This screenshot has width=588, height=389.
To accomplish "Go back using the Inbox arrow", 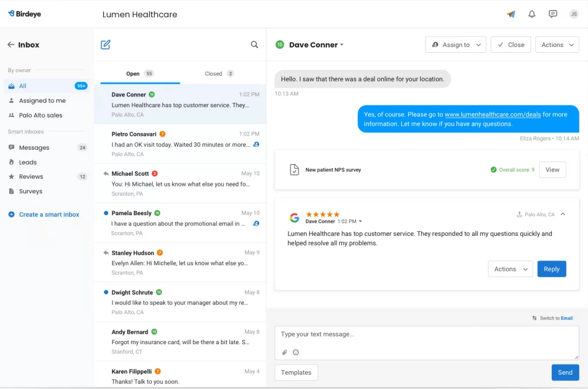I will tap(11, 45).
